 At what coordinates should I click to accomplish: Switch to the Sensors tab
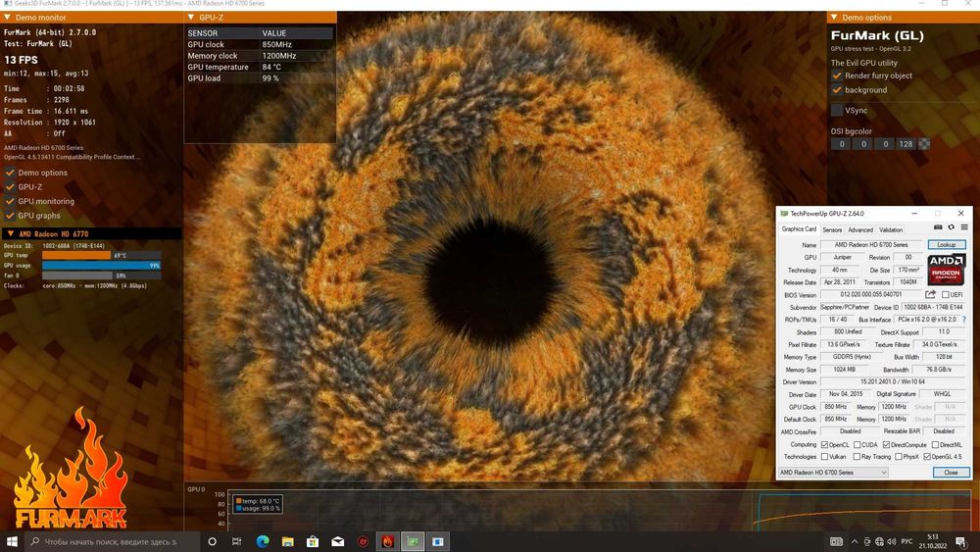(832, 230)
